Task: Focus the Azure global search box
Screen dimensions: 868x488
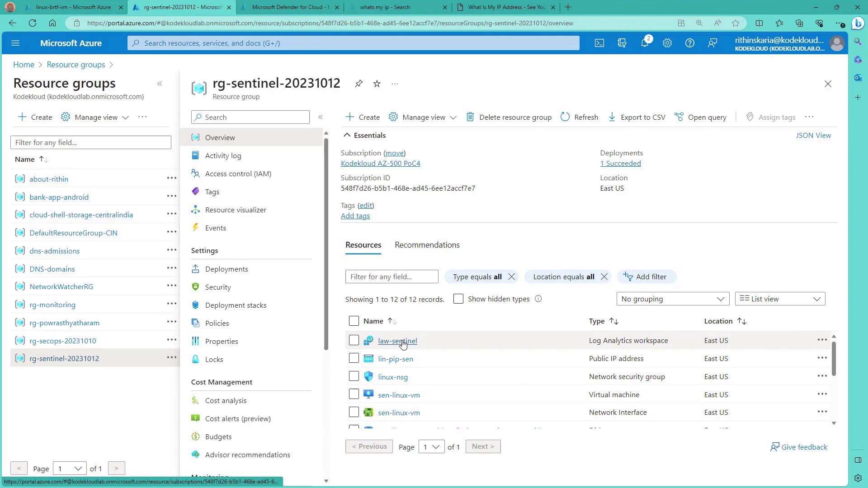Action: pos(353,43)
